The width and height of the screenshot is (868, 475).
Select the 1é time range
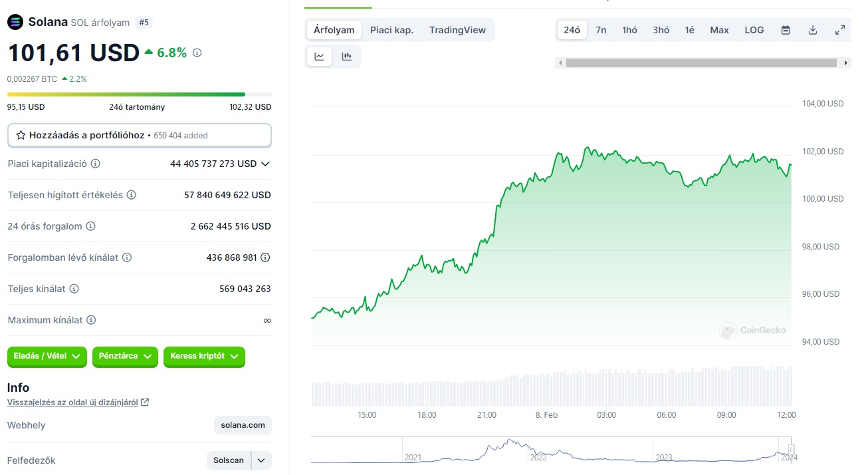click(690, 30)
